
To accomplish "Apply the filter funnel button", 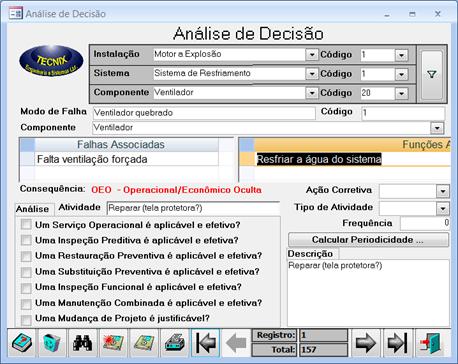I will (x=432, y=75).
